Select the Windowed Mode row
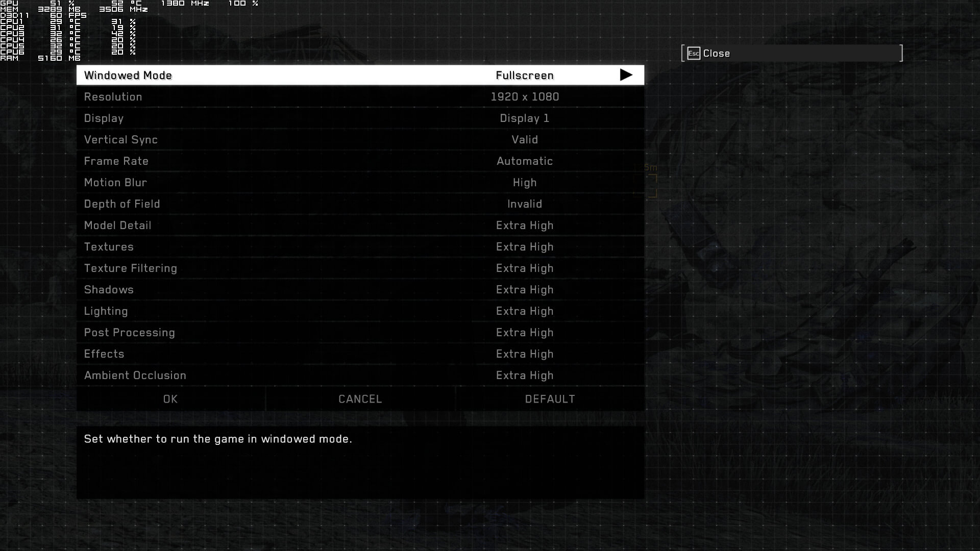 360,75
